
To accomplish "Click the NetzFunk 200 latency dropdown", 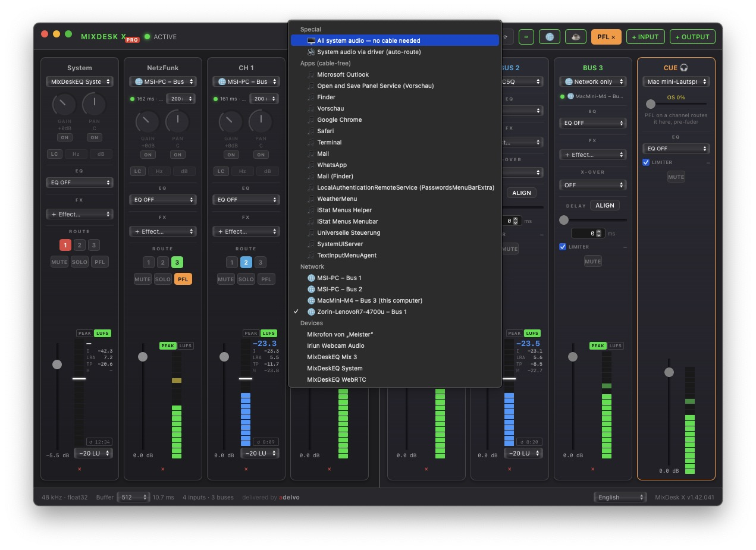I will (x=181, y=99).
